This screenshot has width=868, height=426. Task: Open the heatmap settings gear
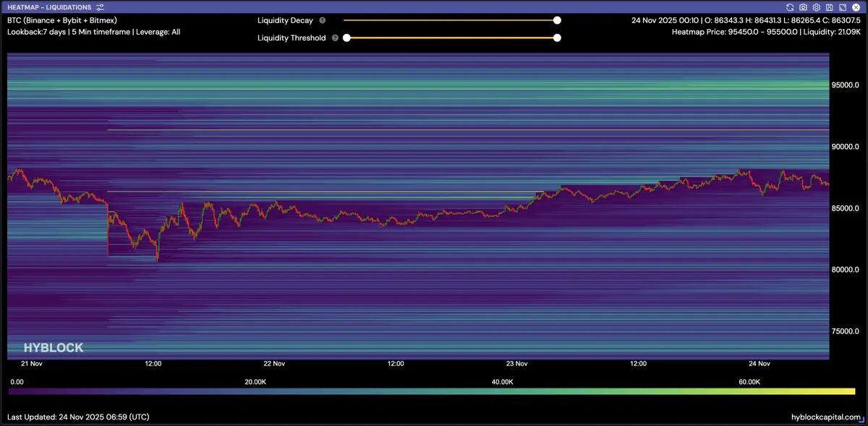coord(816,7)
